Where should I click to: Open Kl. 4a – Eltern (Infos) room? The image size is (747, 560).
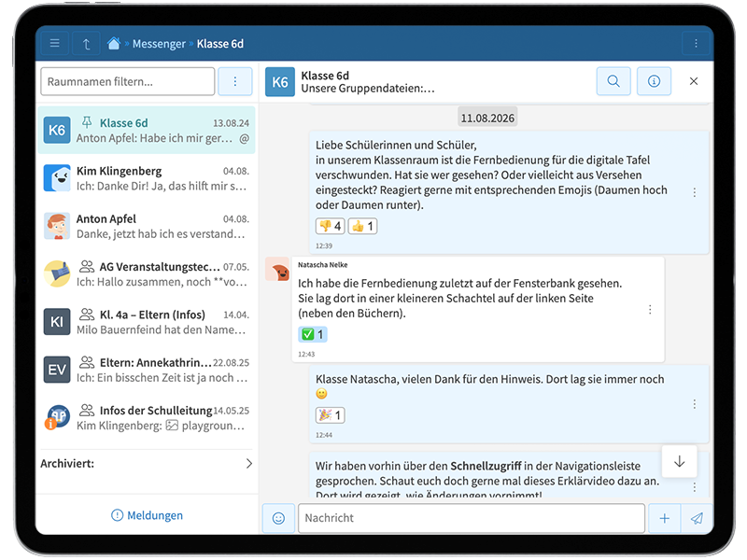[147, 322]
